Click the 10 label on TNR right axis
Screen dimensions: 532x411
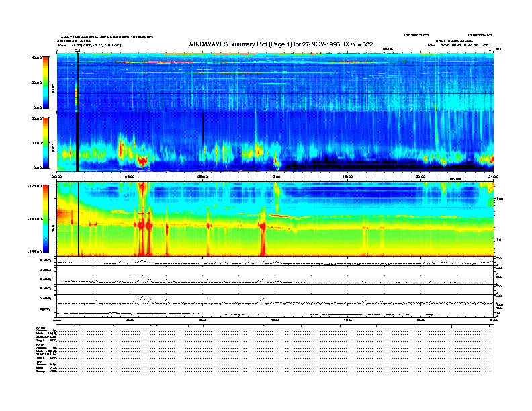(x=499, y=240)
